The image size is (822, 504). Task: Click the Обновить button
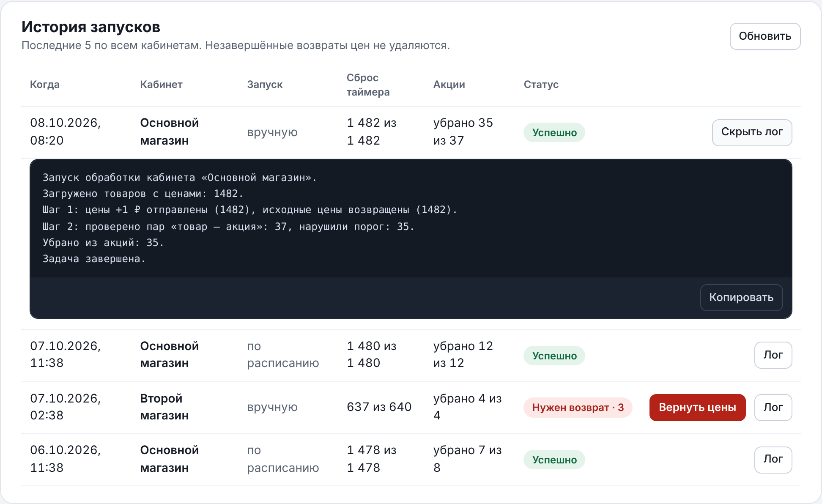(765, 36)
